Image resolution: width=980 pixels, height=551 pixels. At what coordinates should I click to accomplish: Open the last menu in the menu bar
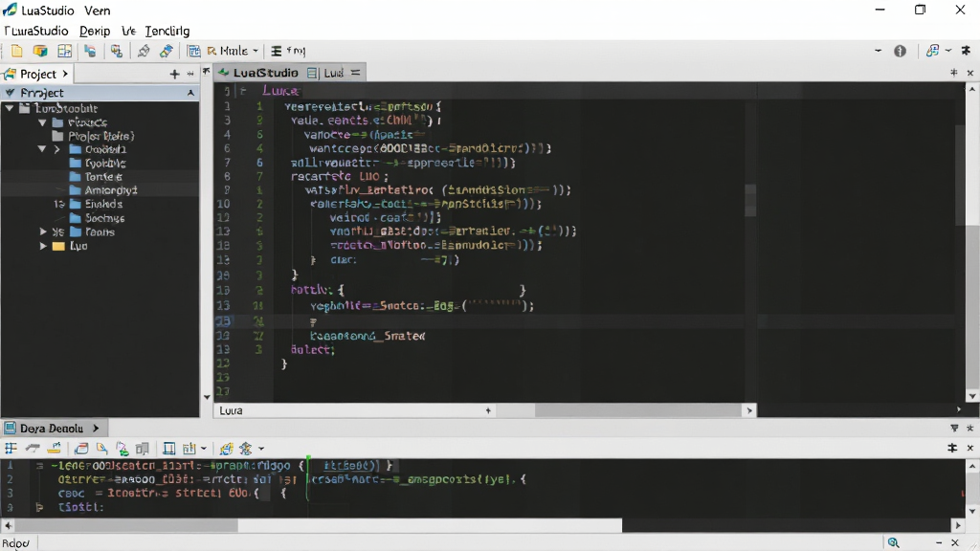tap(167, 31)
